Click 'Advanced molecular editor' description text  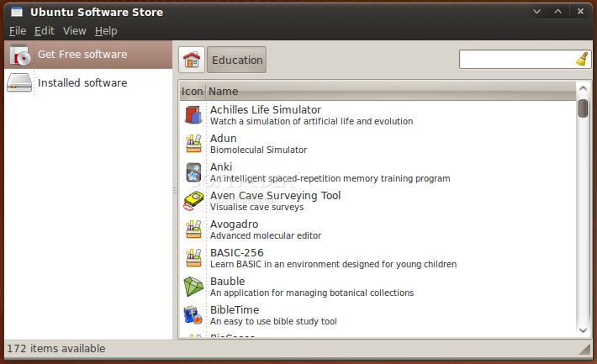266,235
